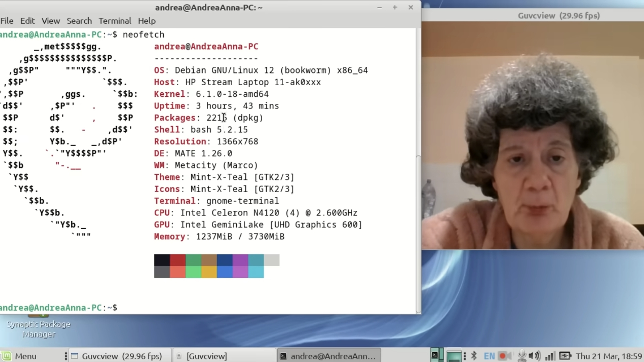Click the Mint logo icon beside Menu
This screenshot has width=644, height=362.
coord(6,356)
